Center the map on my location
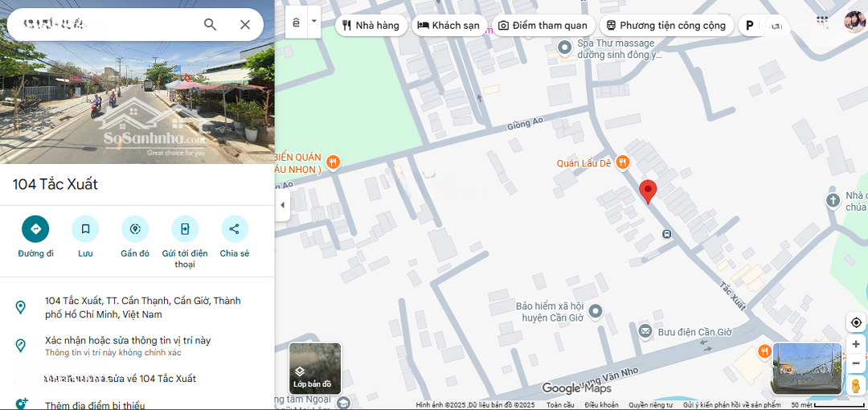 point(856,322)
